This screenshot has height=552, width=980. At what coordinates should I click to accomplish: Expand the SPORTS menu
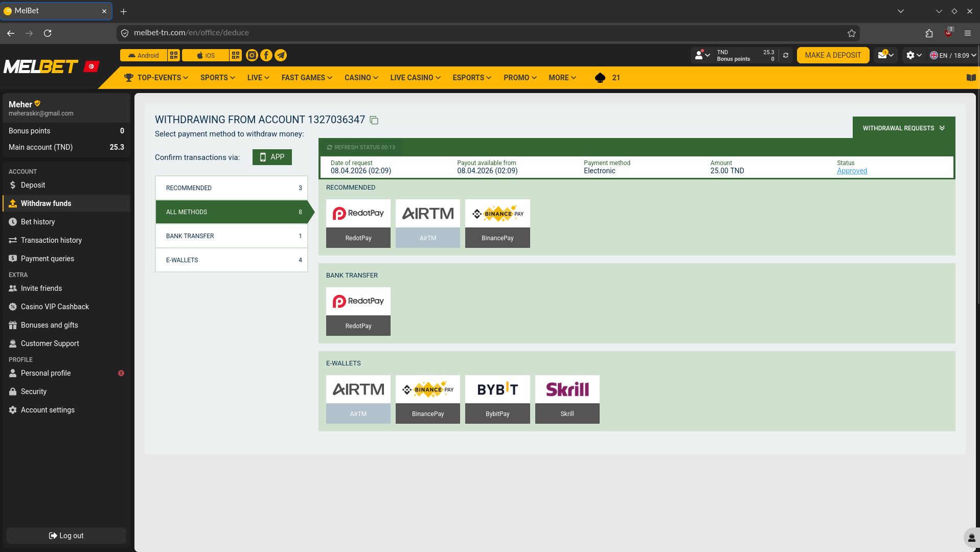click(218, 78)
